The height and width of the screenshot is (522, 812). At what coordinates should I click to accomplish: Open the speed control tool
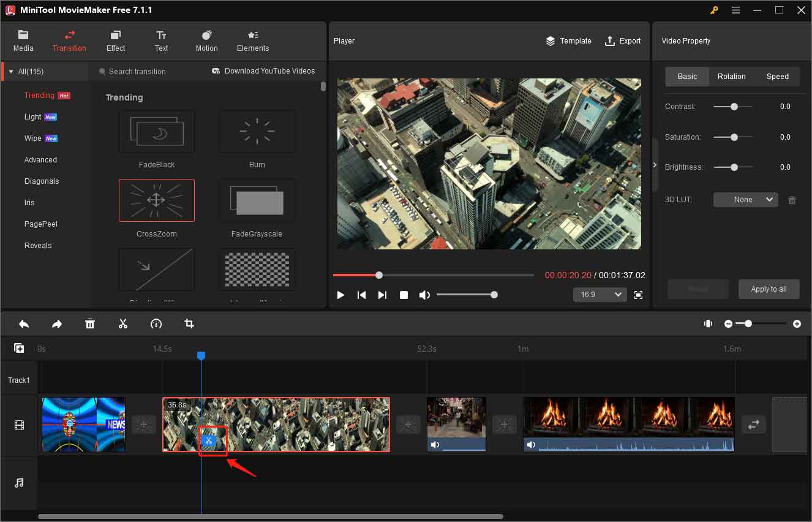(x=156, y=324)
